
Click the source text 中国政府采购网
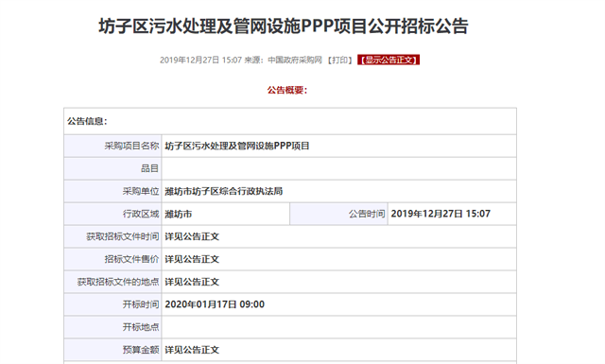tap(295, 60)
